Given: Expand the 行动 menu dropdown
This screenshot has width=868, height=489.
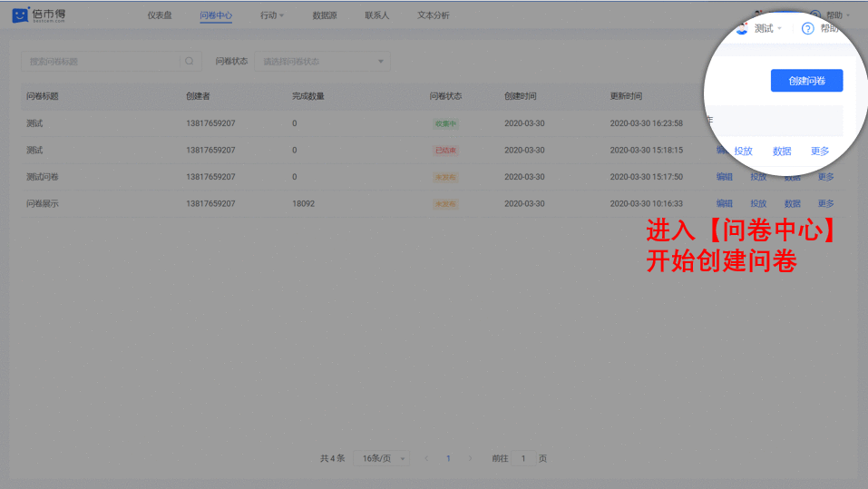Looking at the screenshot, I should [x=271, y=15].
